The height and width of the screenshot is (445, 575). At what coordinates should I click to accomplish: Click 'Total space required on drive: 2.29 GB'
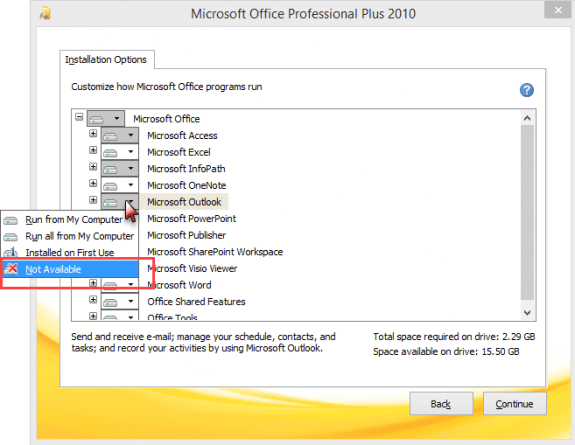pyautogui.click(x=454, y=336)
